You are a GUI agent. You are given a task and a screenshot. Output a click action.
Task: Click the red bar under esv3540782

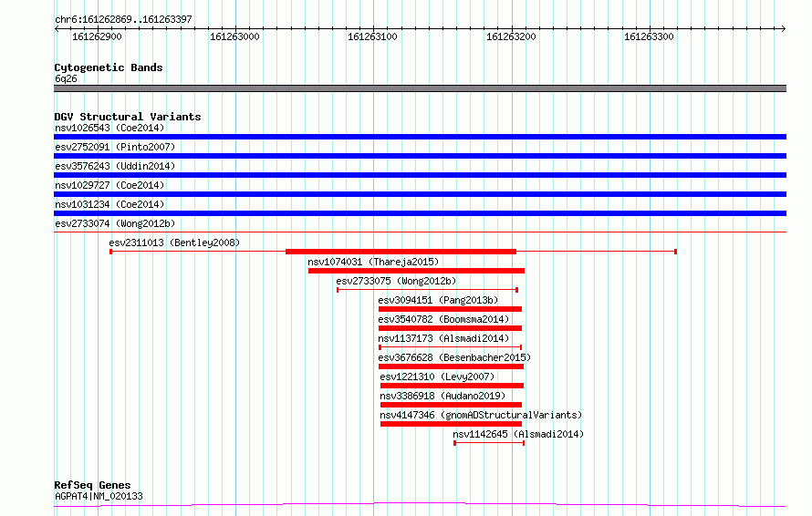coord(450,328)
